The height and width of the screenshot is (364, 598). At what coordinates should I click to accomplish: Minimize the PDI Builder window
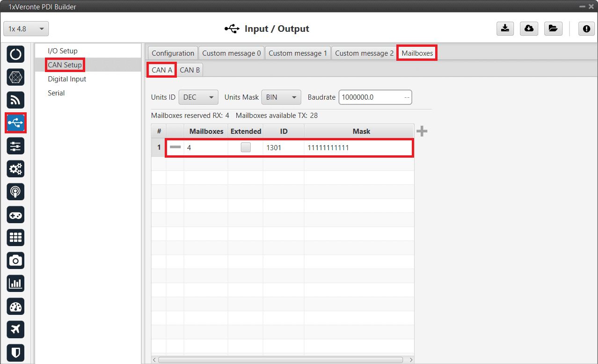pyautogui.click(x=582, y=7)
